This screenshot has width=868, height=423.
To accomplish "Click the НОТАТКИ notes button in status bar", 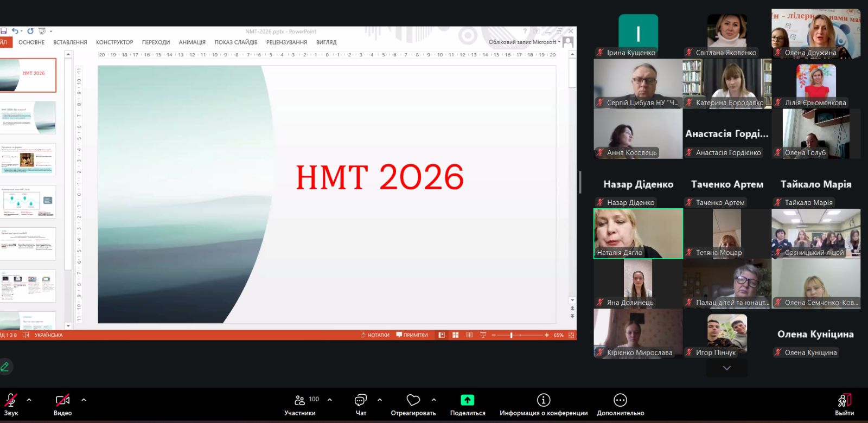I will 375,335.
